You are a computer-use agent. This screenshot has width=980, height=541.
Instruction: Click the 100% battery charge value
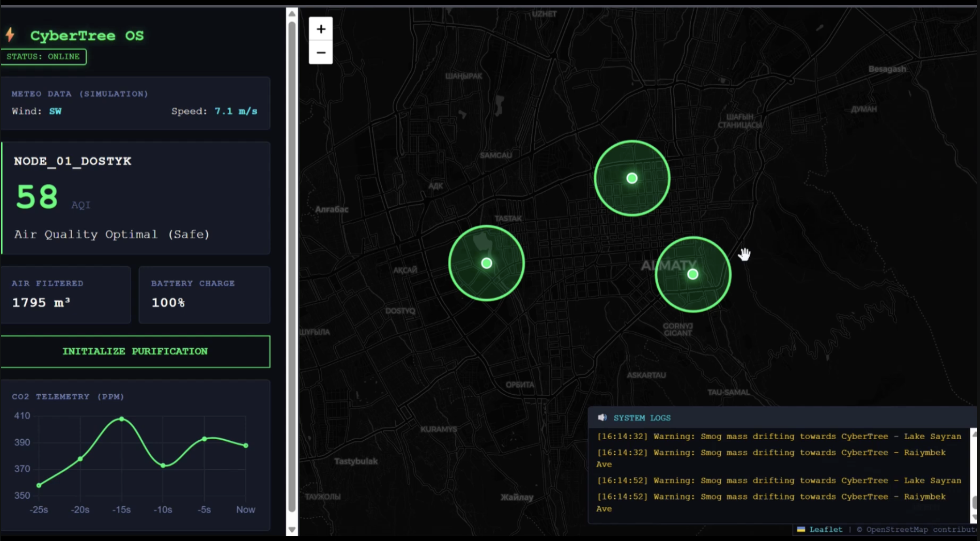tap(168, 303)
